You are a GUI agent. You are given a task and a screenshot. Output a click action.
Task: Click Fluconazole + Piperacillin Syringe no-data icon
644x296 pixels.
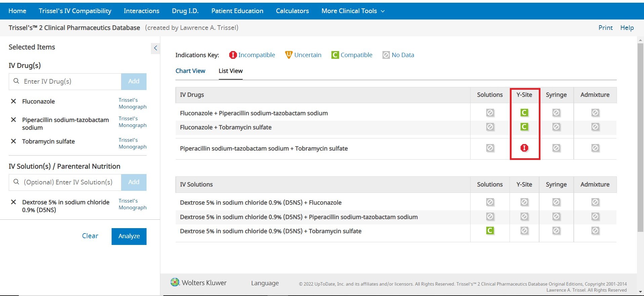click(556, 113)
